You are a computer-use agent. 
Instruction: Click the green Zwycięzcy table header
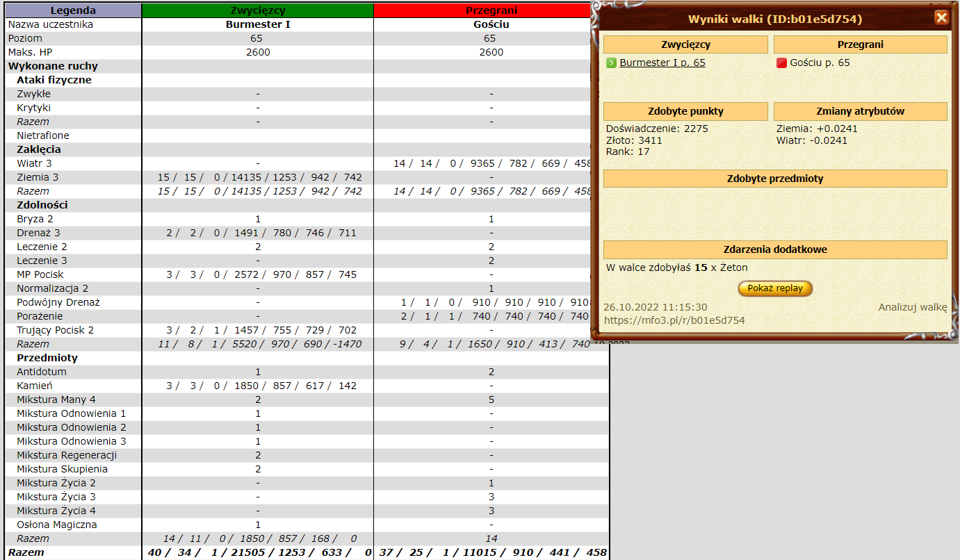pyautogui.click(x=258, y=10)
